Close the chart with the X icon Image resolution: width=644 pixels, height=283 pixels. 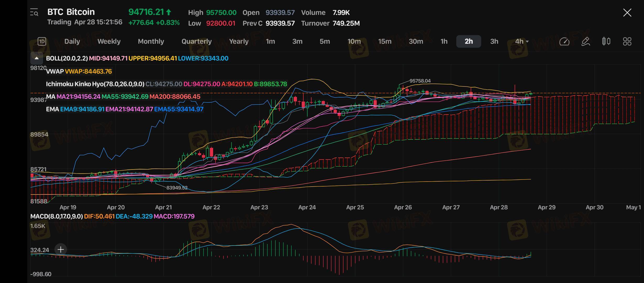627,13
